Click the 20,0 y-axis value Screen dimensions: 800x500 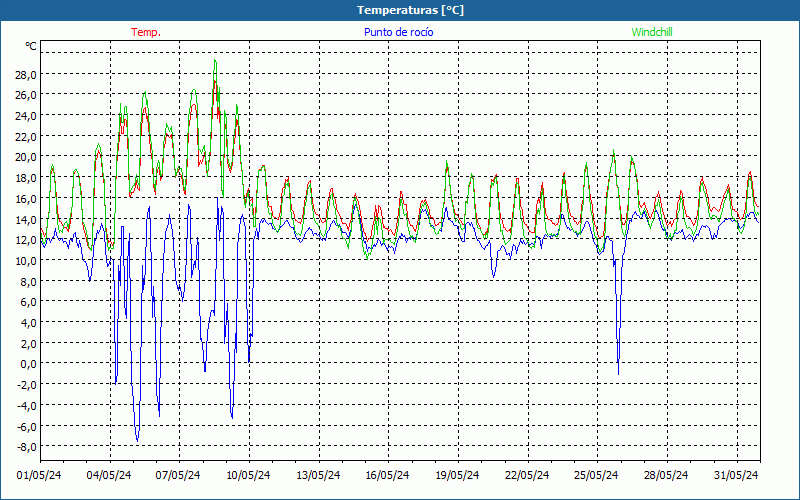26,157
